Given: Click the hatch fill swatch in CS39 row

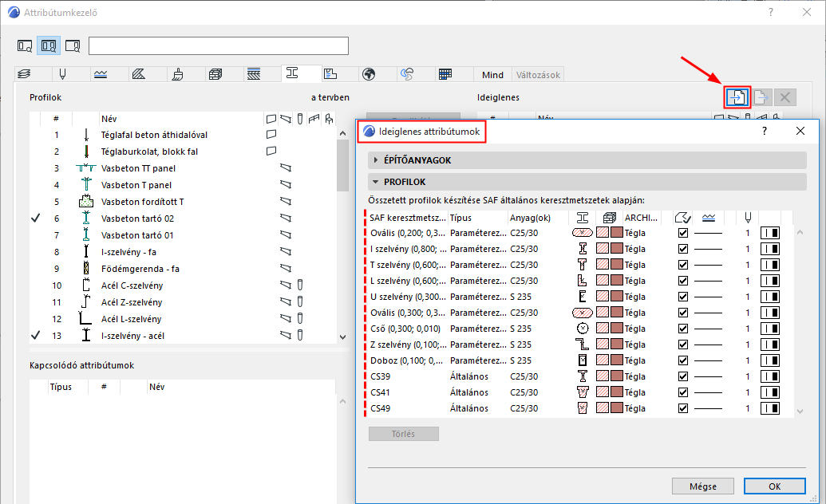Looking at the screenshot, I should coord(602,376).
